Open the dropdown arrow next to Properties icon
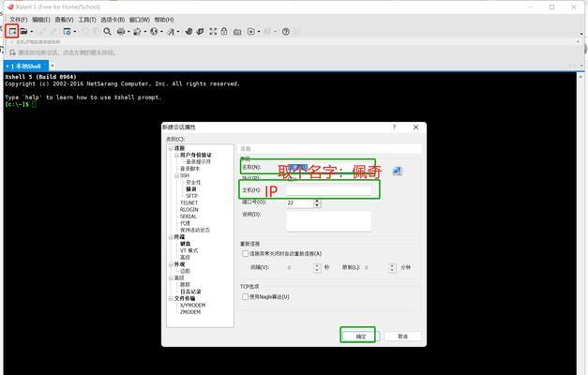The image size is (588, 375). (x=75, y=32)
